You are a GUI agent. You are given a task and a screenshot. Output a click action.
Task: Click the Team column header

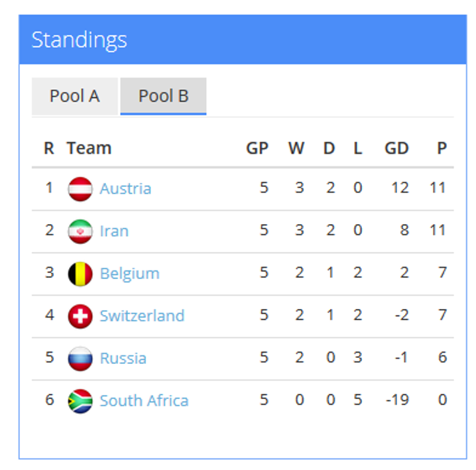point(89,148)
